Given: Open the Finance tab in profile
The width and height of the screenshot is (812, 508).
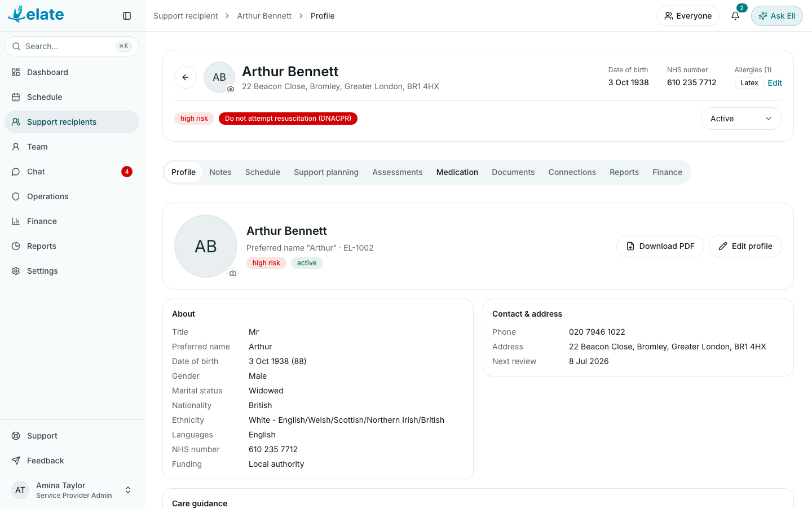Looking at the screenshot, I should tap(668, 172).
